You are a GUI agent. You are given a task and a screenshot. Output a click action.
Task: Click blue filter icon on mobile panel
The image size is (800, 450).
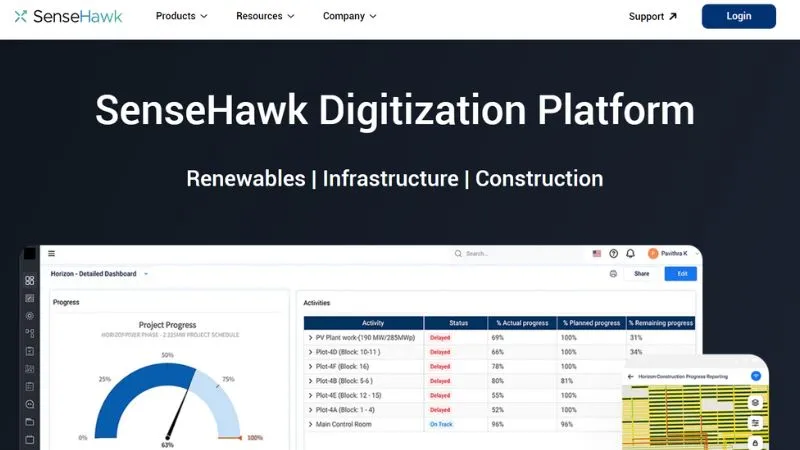tap(756, 376)
